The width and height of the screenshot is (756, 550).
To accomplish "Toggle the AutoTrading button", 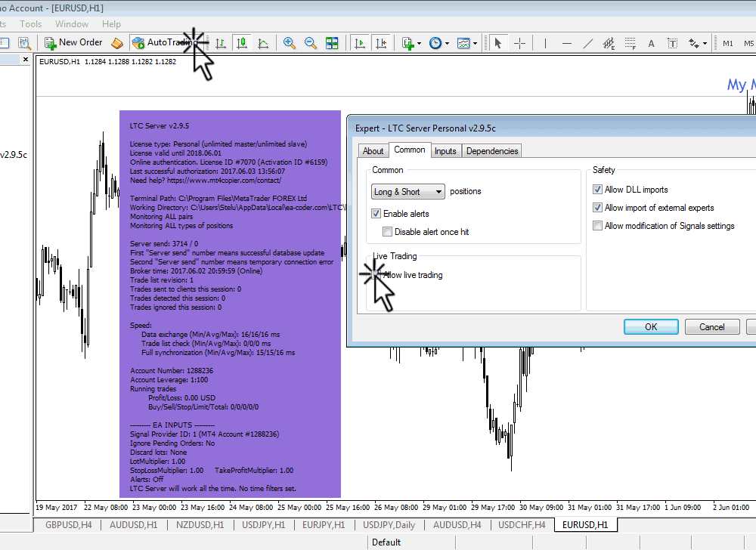I will pyautogui.click(x=166, y=43).
